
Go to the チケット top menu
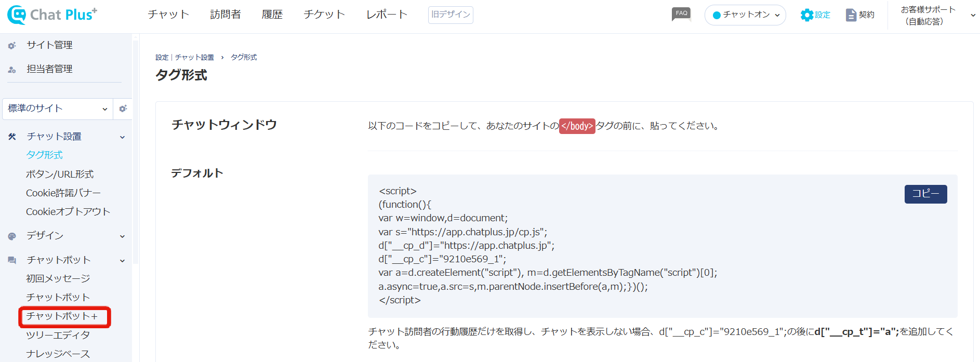point(324,15)
